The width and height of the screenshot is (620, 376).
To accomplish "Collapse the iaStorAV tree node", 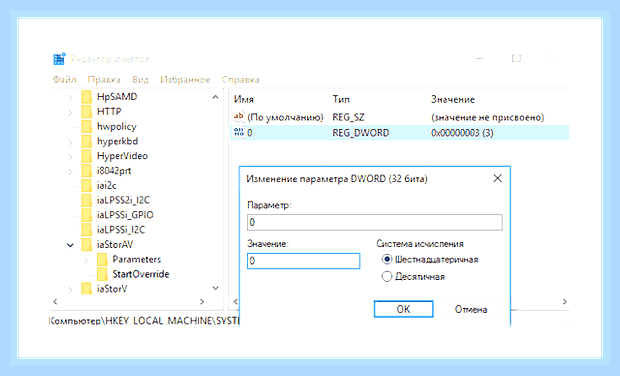I will point(70,245).
